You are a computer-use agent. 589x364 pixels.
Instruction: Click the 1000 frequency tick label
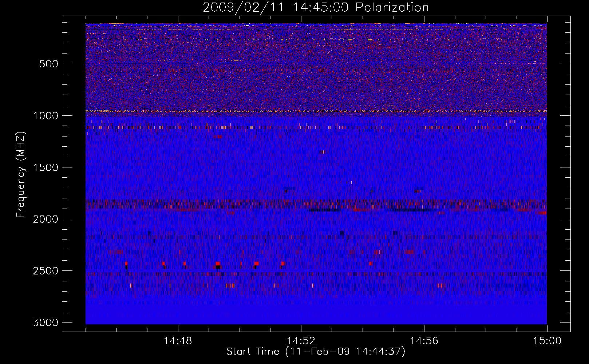point(46,116)
